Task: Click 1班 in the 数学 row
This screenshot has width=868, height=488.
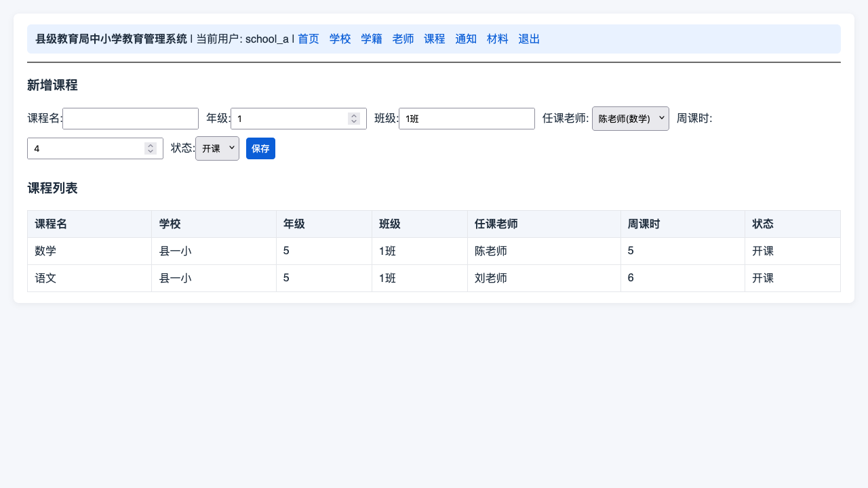Action: 420,251
